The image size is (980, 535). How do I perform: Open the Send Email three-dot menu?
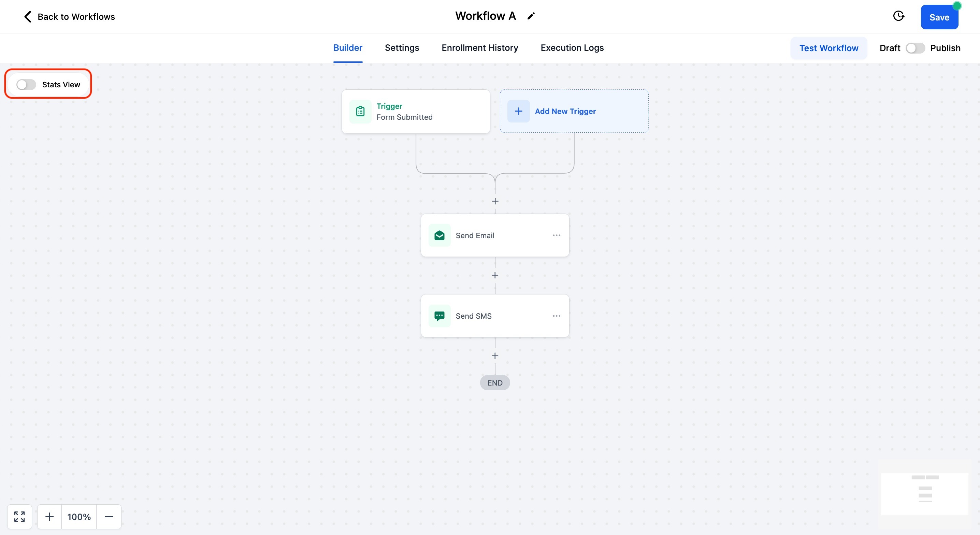(556, 235)
